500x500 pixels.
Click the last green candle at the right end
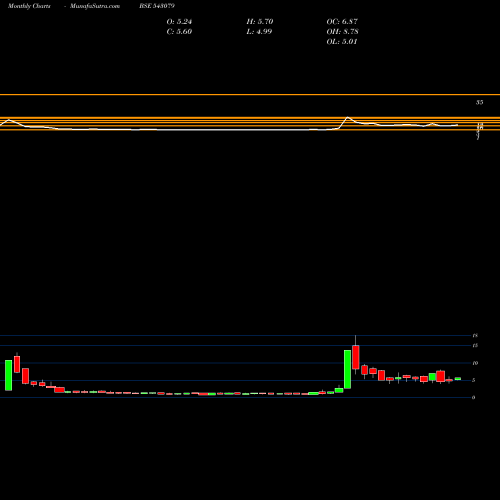tap(458, 379)
